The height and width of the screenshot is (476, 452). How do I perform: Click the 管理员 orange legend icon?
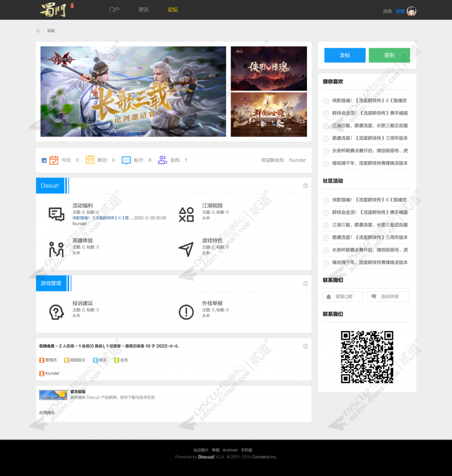click(42, 360)
